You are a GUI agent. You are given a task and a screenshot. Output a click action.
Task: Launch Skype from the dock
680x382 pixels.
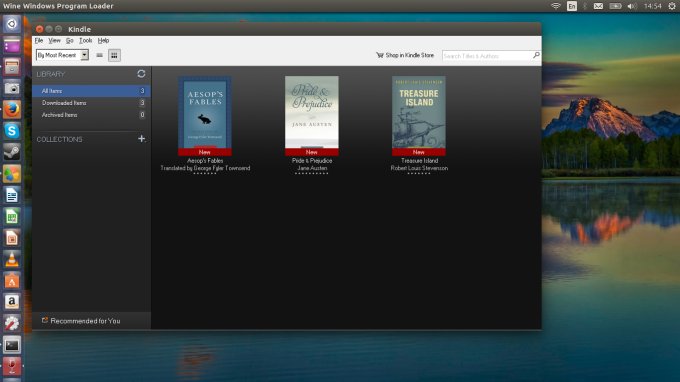(x=12, y=131)
